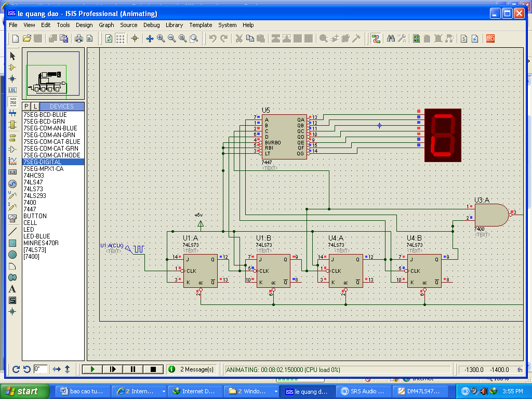Select Junction dot mode
This screenshot has width=532, height=399.
click(x=12, y=79)
